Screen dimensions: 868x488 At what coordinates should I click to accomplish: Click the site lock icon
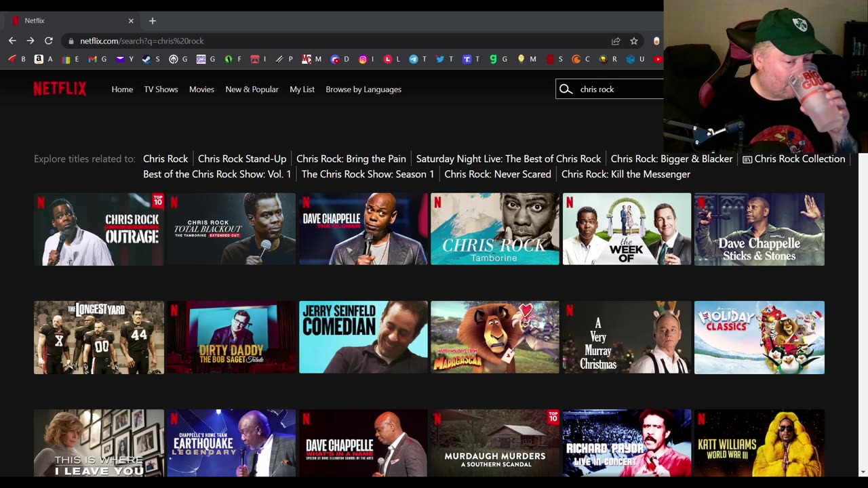click(71, 41)
